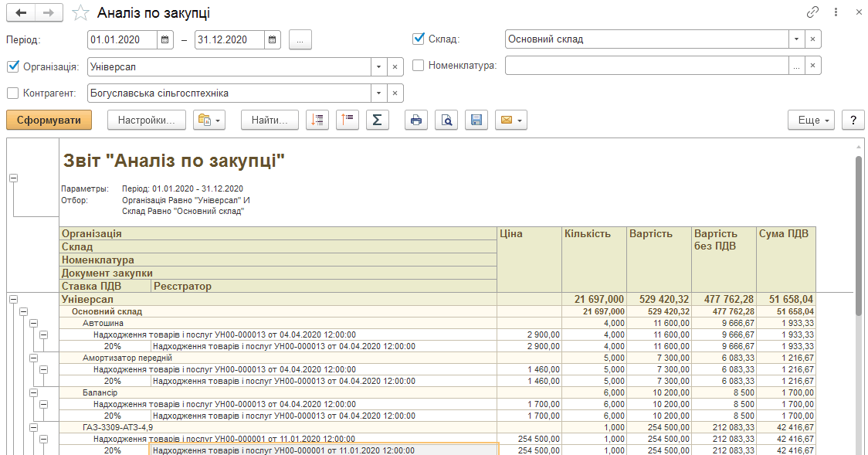This screenshot has height=455, width=868.
Task: Clear the Організація field
Action: pos(395,67)
